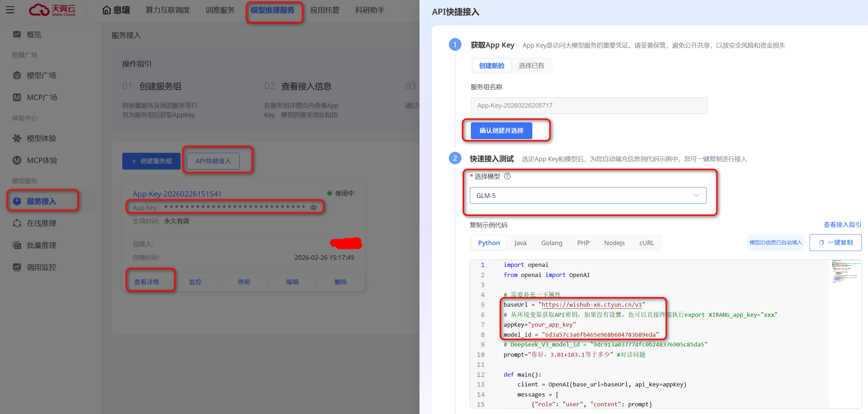Screen dimensions: 868x414
Task: Click 确认创建并选择 button
Action: (501, 131)
